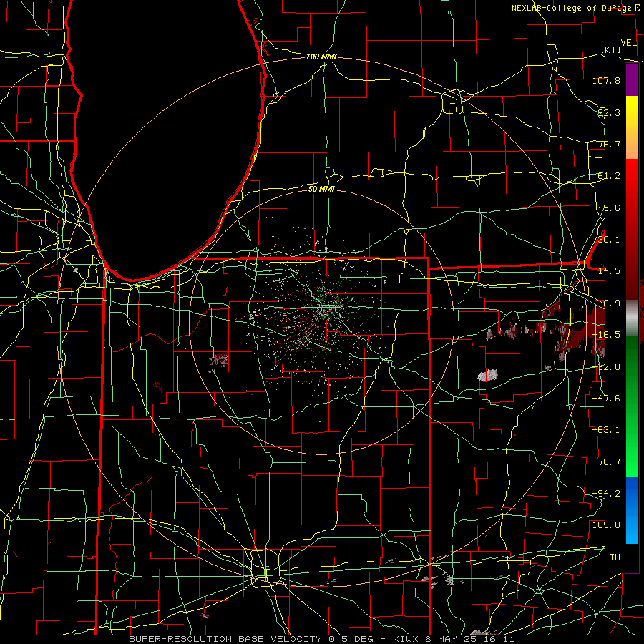Click the 61.2 velocity scale value
The image size is (644, 644).
click(x=609, y=176)
